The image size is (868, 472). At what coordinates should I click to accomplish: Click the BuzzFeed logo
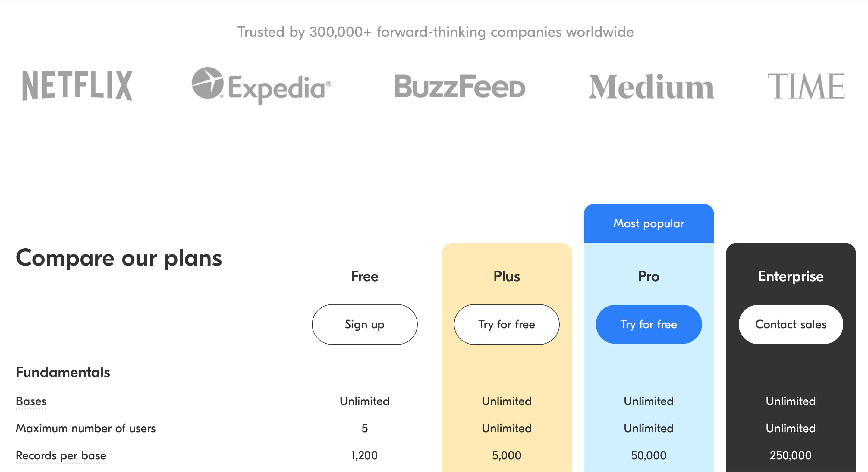point(460,86)
